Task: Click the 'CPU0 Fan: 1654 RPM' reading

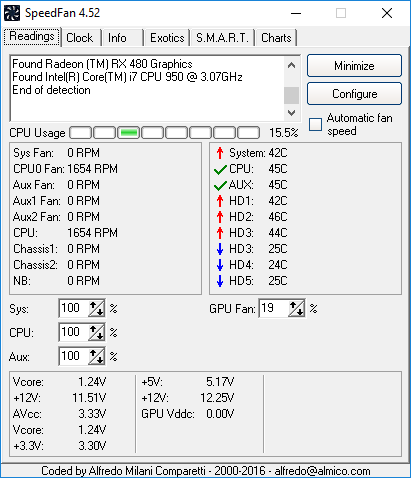Action: point(65,169)
